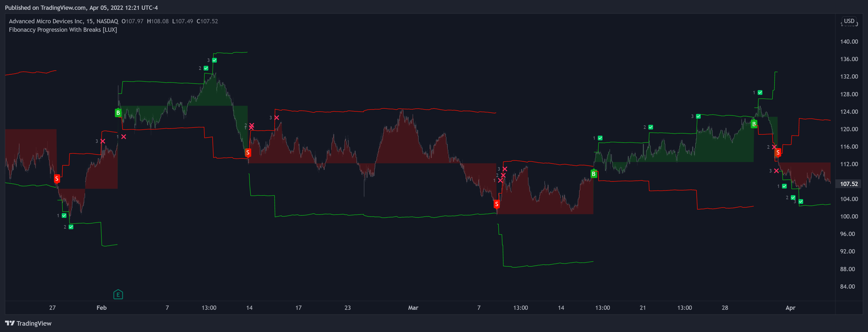The width and height of the screenshot is (868, 332).
Task: Click the 21 date label on time axis
Action: click(643, 308)
